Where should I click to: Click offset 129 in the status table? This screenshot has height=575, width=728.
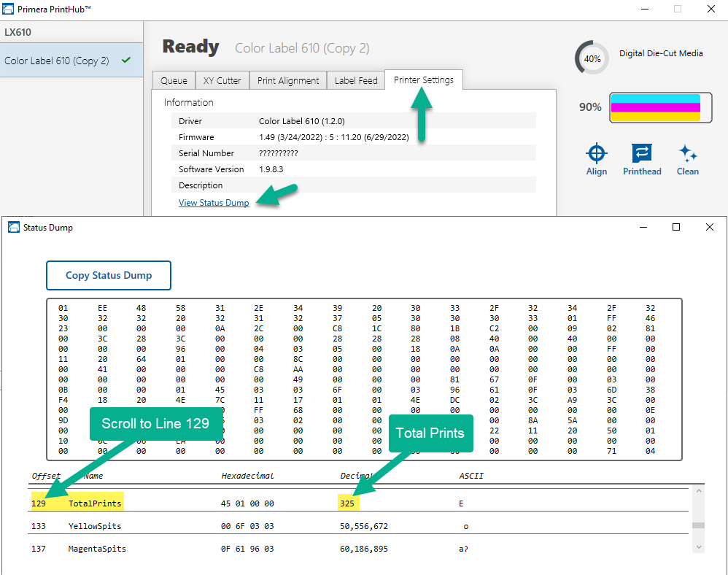point(39,503)
